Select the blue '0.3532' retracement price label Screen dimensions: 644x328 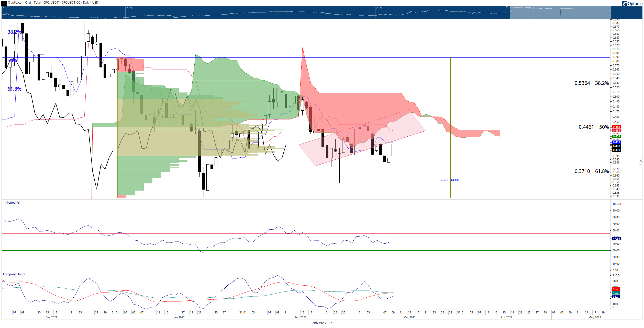click(444, 180)
